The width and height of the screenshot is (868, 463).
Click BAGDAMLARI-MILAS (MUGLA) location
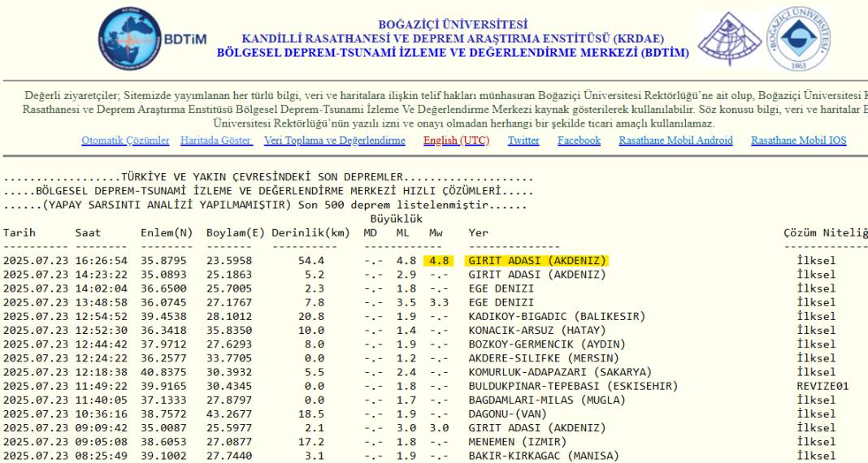[547, 400]
